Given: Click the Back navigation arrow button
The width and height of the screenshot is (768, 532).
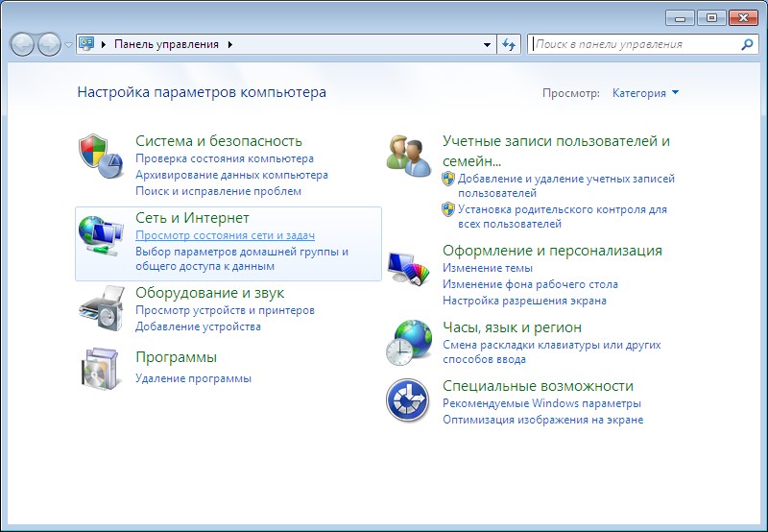Looking at the screenshot, I should (22, 44).
